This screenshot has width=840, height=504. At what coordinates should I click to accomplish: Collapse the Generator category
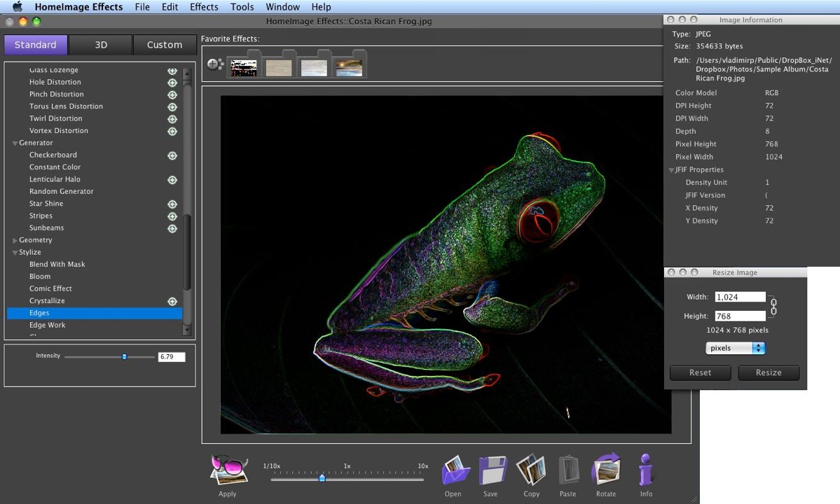pyautogui.click(x=15, y=143)
